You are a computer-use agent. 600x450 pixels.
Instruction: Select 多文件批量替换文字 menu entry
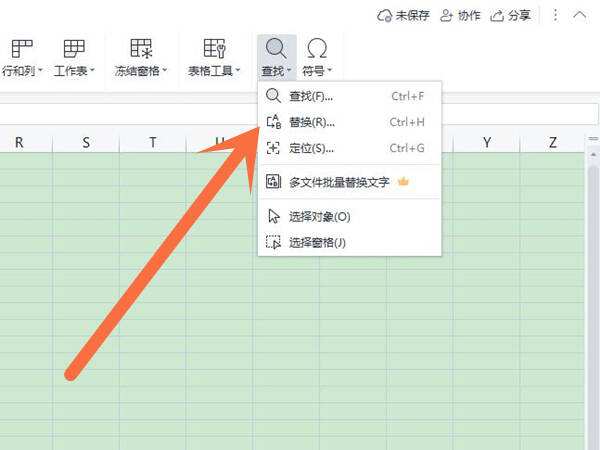pos(350,182)
